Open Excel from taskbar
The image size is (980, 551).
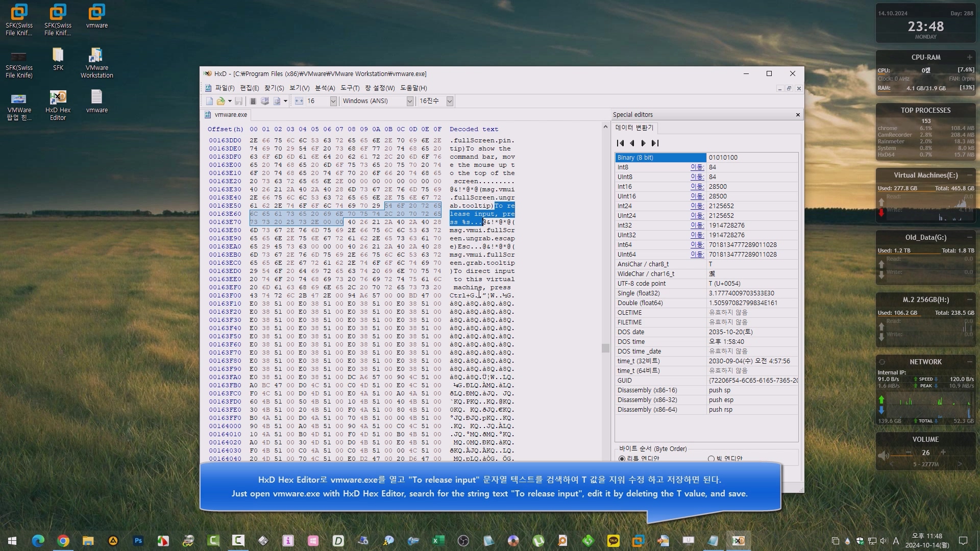pyautogui.click(x=438, y=541)
